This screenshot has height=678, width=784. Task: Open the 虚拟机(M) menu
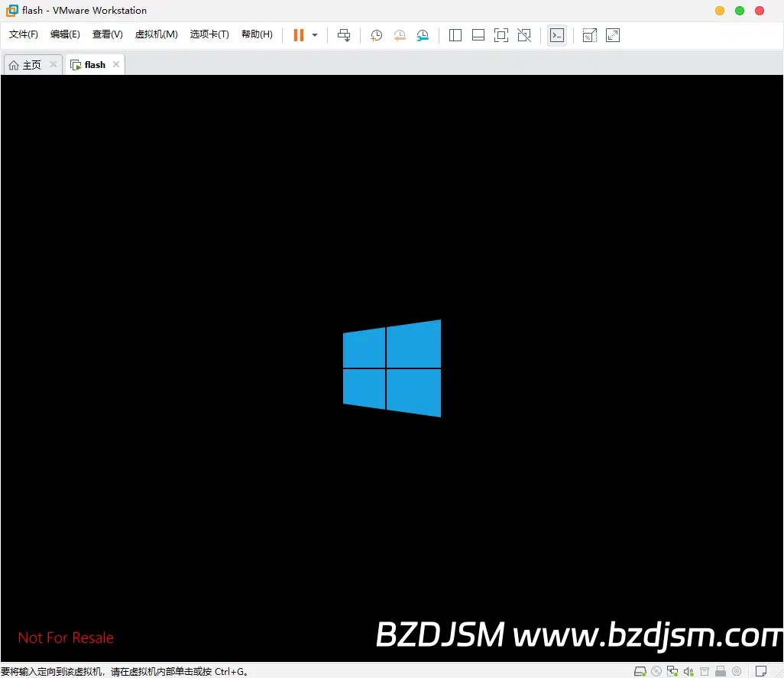coord(157,34)
